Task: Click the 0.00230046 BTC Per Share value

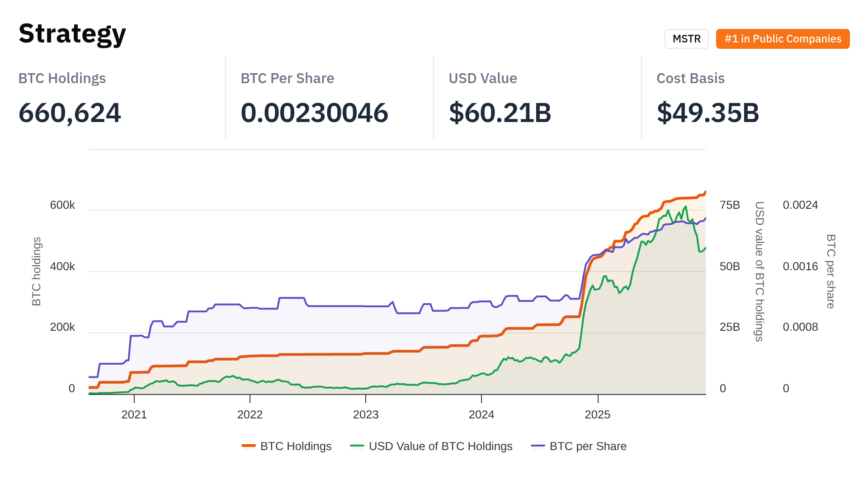Action: click(314, 113)
